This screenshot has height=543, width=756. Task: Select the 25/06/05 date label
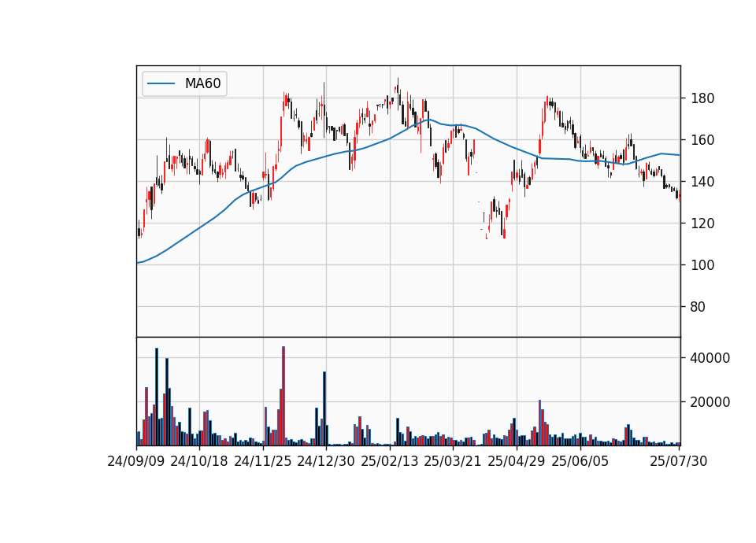click(x=580, y=461)
